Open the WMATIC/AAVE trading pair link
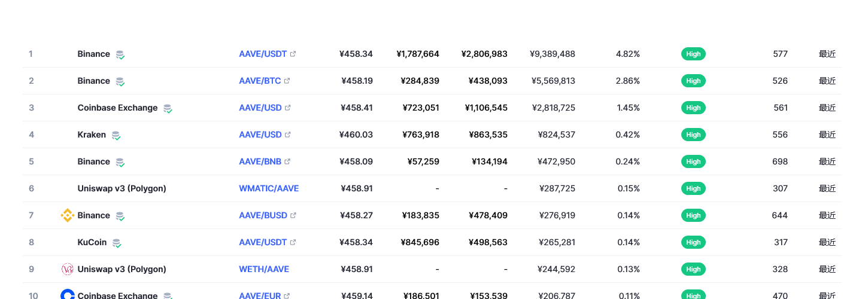This screenshot has width=868, height=299. point(269,188)
